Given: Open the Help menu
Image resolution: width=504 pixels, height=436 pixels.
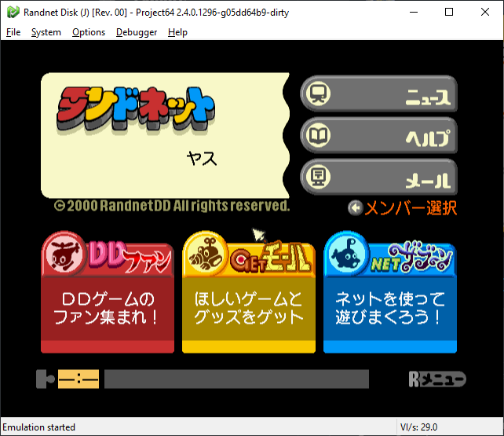Looking at the screenshot, I should [x=177, y=32].
